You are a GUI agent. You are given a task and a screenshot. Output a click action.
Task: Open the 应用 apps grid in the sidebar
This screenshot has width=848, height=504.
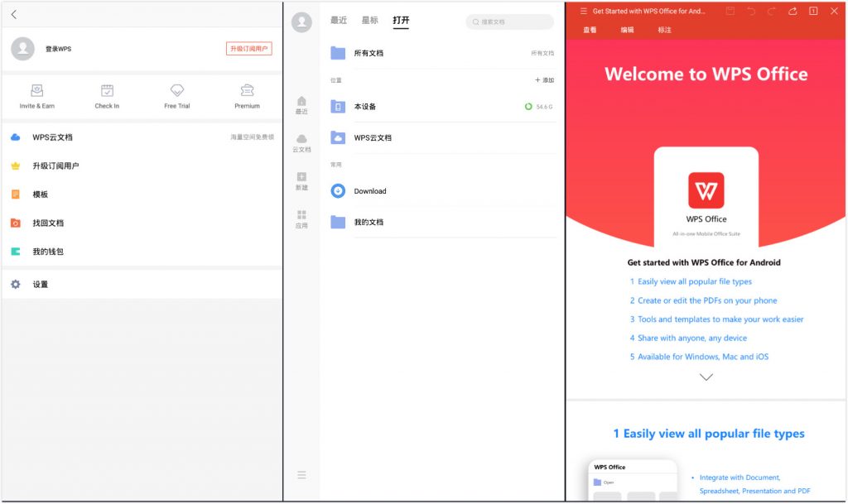click(x=301, y=218)
